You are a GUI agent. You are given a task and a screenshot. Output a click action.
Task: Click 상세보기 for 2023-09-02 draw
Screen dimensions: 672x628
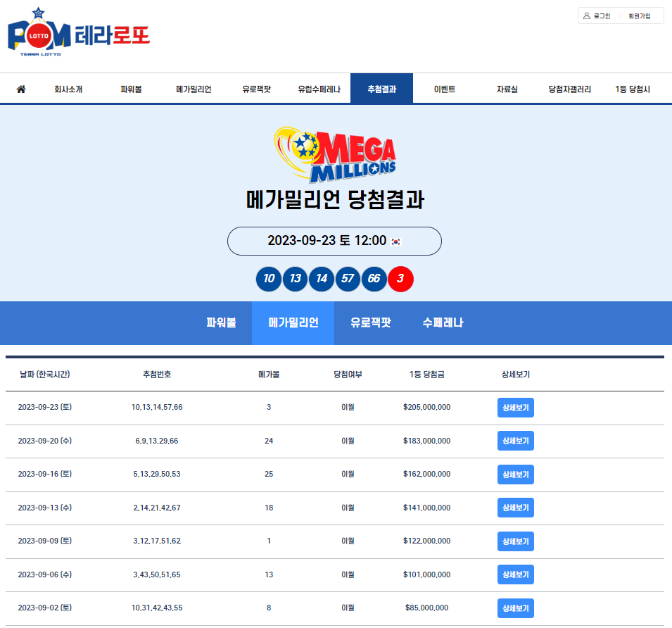point(516,608)
